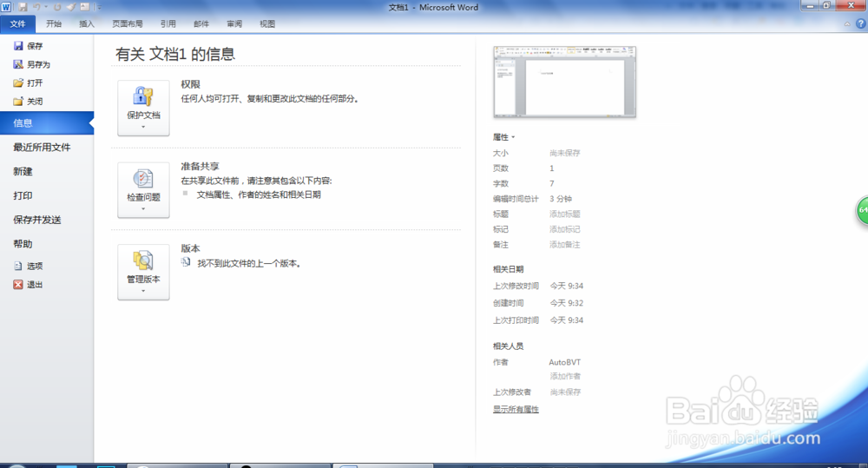Click the 管理版本 magnifier icon
Viewport: 868px width, 468px height.
(143, 260)
